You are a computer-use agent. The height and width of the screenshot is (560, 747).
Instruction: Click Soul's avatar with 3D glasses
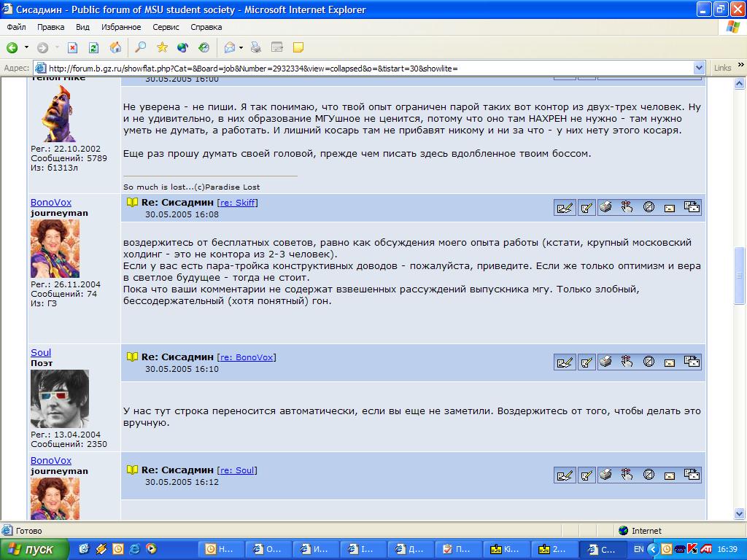tap(60, 399)
